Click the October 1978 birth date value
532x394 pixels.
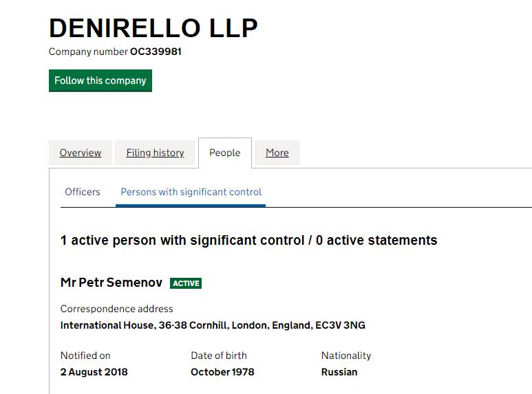pyautogui.click(x=222, y=372)
